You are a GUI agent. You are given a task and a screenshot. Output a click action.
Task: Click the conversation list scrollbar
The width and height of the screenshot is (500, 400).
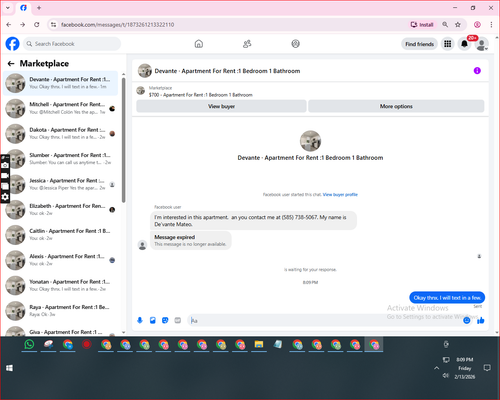point(123,140)
